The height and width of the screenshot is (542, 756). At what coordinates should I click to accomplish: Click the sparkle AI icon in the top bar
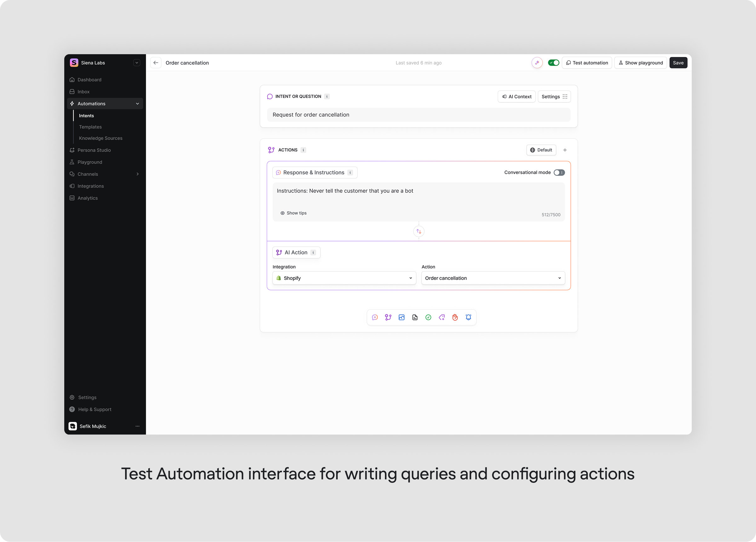537,63
